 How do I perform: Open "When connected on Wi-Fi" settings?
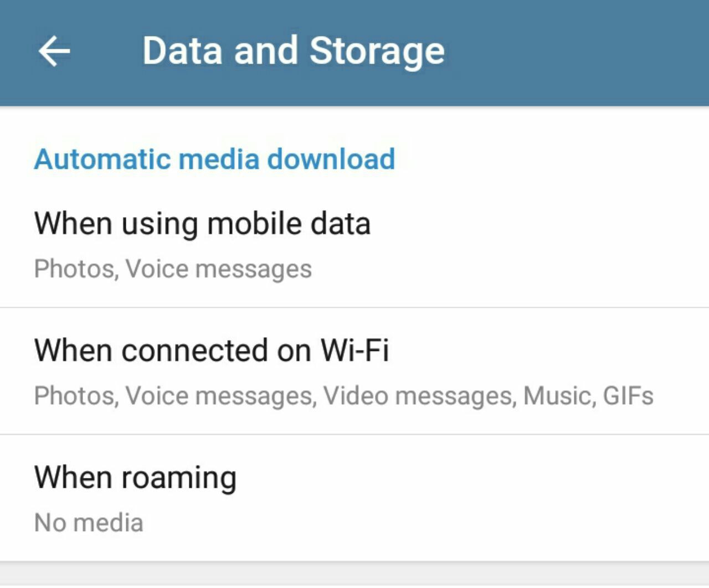pos(211,351)
